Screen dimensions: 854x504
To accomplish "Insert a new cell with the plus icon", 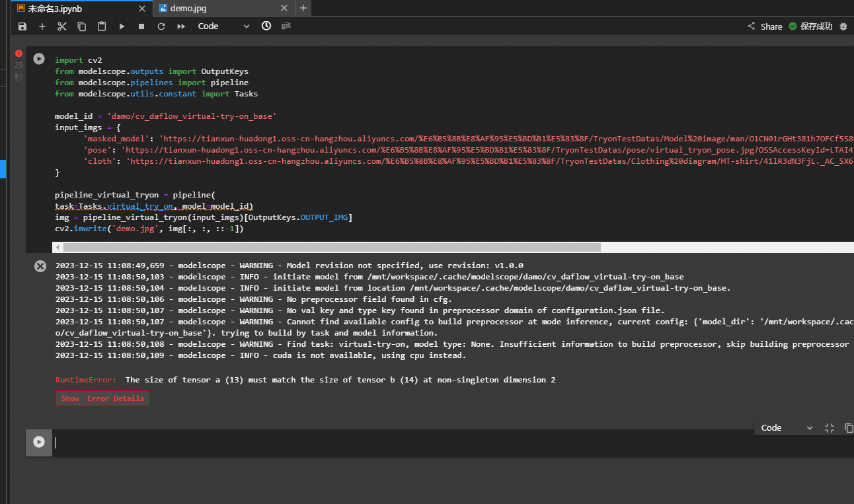I will [42, 26].
